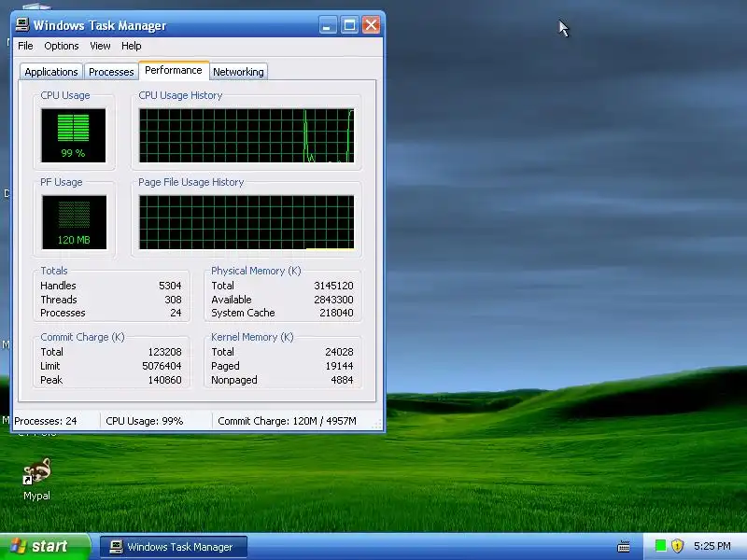Click the Threads value 308
The width and height of the screenshot is (747, 560).
point(173,300)
